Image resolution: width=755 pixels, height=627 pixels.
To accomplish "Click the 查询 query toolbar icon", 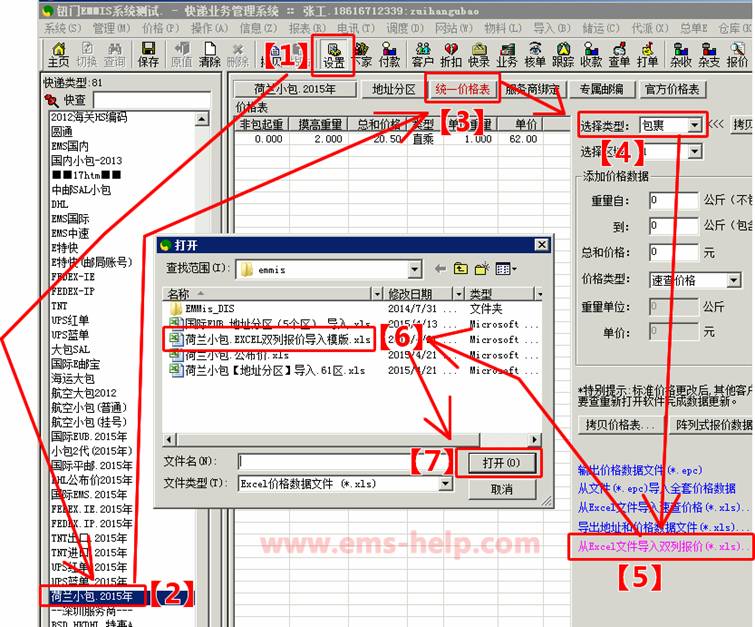I will [115, 54].
